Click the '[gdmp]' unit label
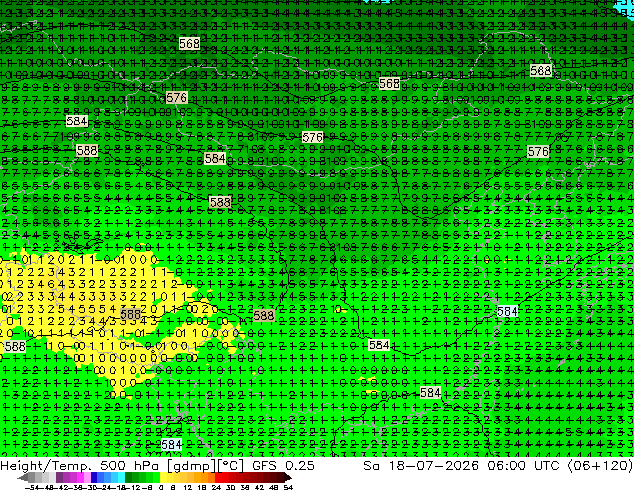 click(x=190, y=466)
